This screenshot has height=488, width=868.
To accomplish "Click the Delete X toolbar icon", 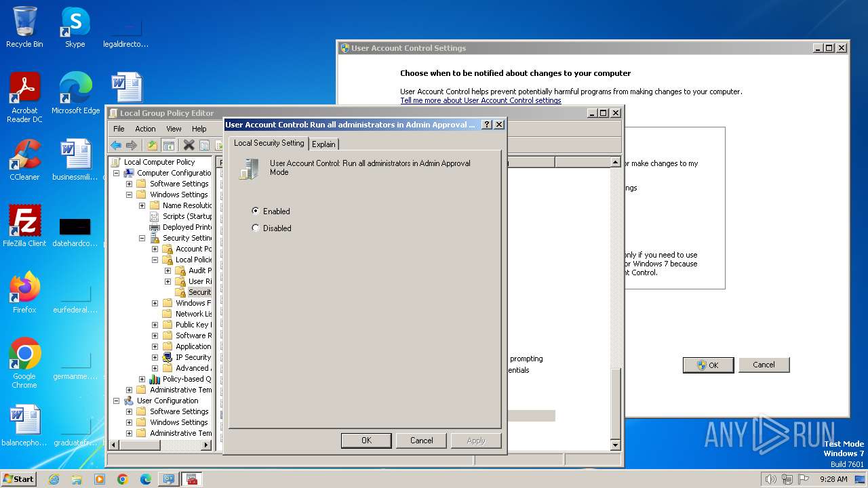I will click(x=189, y=145).
